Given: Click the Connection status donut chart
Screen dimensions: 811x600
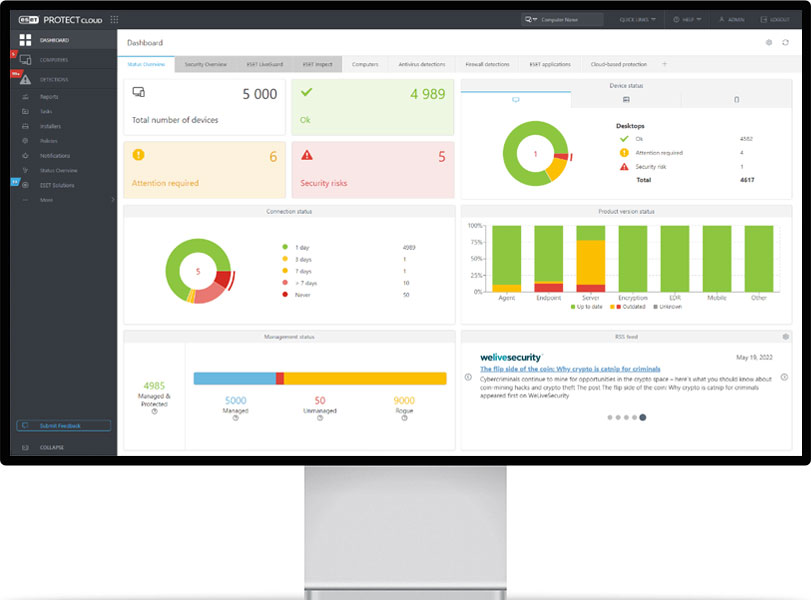Looking at the screenshot, I should click(x=198, y=271).
